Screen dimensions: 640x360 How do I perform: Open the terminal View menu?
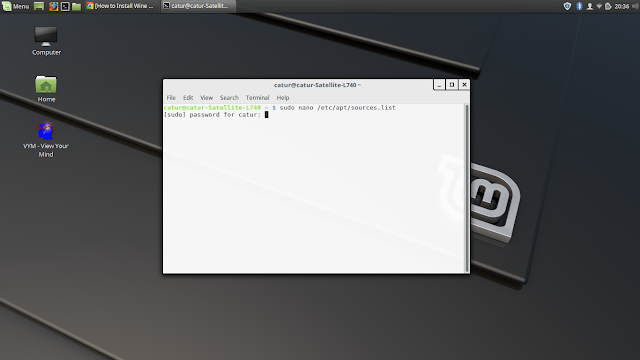click(207, 98)
